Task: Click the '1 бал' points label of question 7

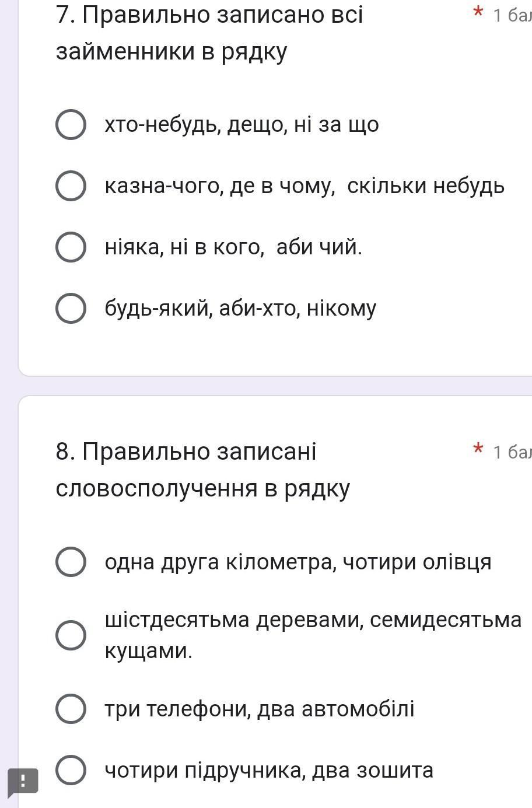Action: click(512, 15)
